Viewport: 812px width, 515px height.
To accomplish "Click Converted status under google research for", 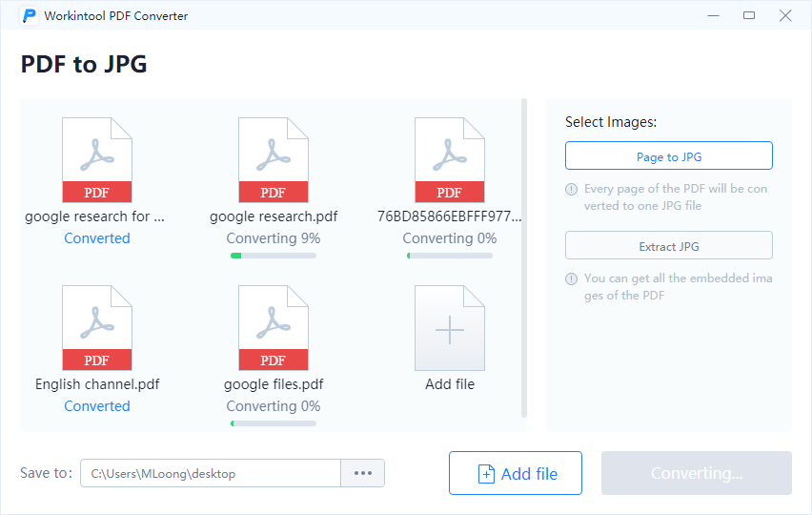I will click(97, 238).
